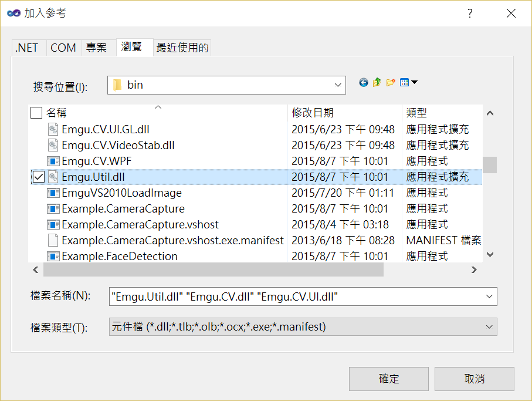Click the MANIFEST 檔案 type cell

pos(443,240)
